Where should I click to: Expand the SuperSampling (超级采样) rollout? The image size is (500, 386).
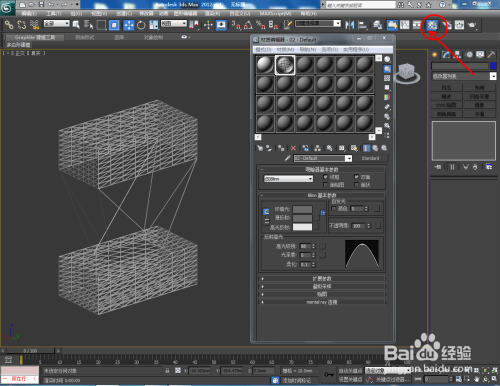(322, 286)
